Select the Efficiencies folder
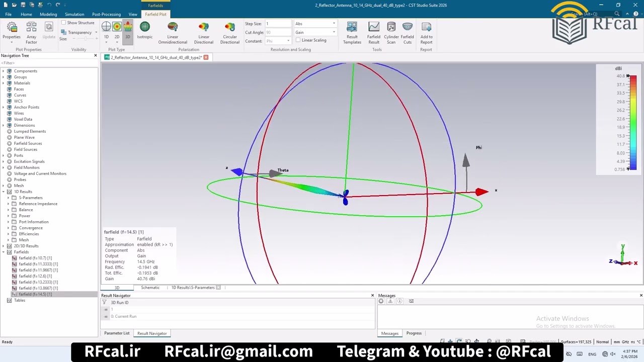Viewport: 644px width, 362px height. pos(29,234)
